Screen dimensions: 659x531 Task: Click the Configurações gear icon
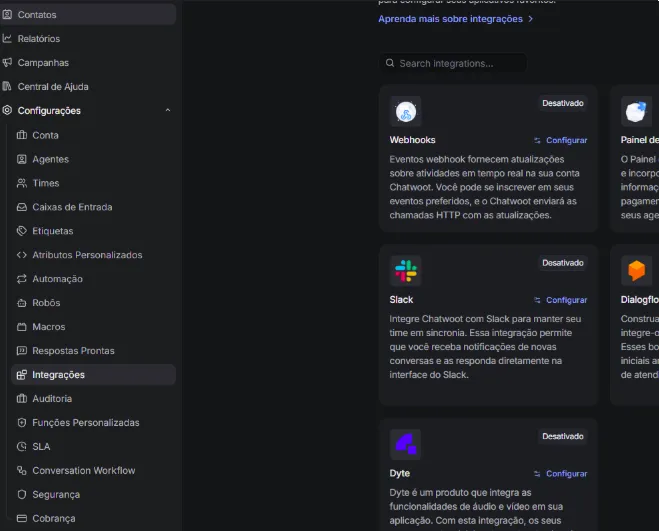[x=7, y=110]
